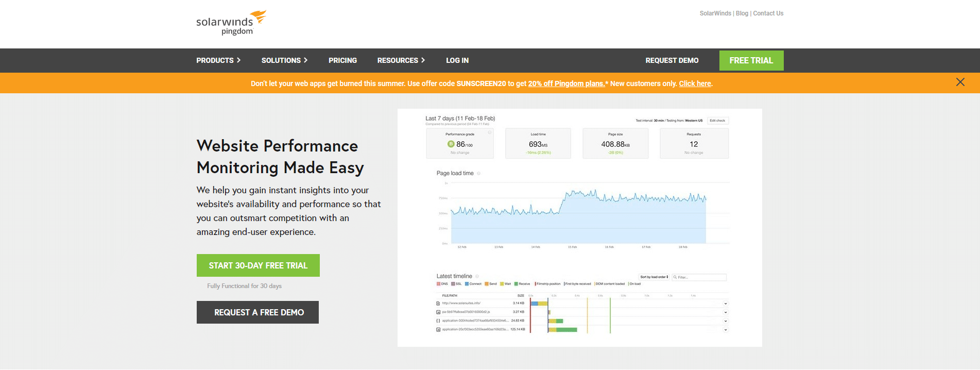Viewport: 980px width, 370px height.
Task: Click the Receive legend color swatch
Action: tap(516, 284)
